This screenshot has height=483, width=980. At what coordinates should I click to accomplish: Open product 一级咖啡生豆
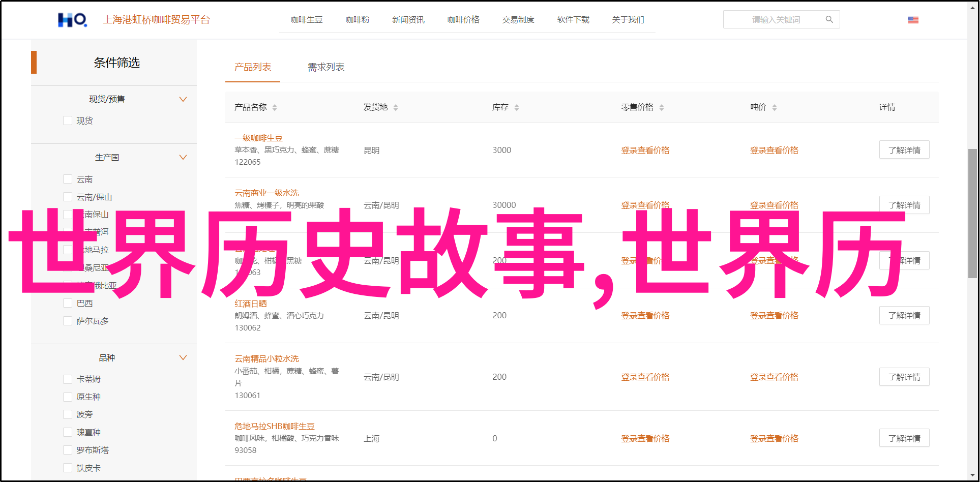click(258, 138)
